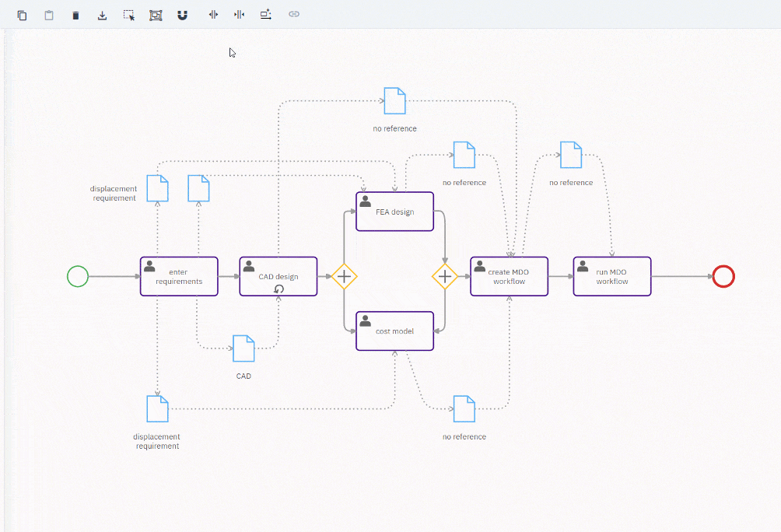Image resolution: width=781 pixels, height=532 pixels.
Task: Select data object between cost model and create MDO workflow
Action: click(x=464, y=409)
